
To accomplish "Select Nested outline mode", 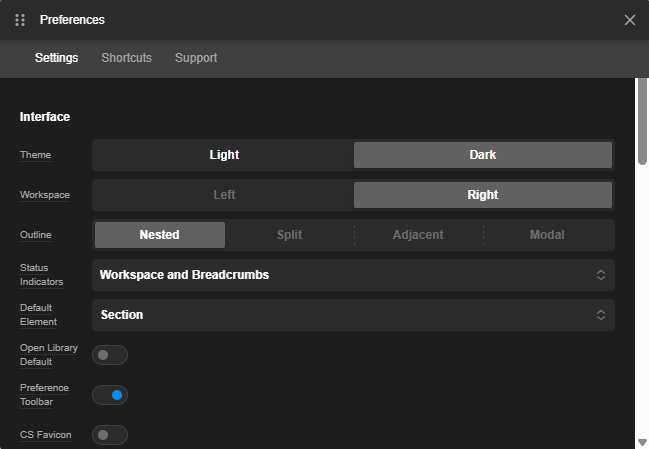I will [160, 235].
